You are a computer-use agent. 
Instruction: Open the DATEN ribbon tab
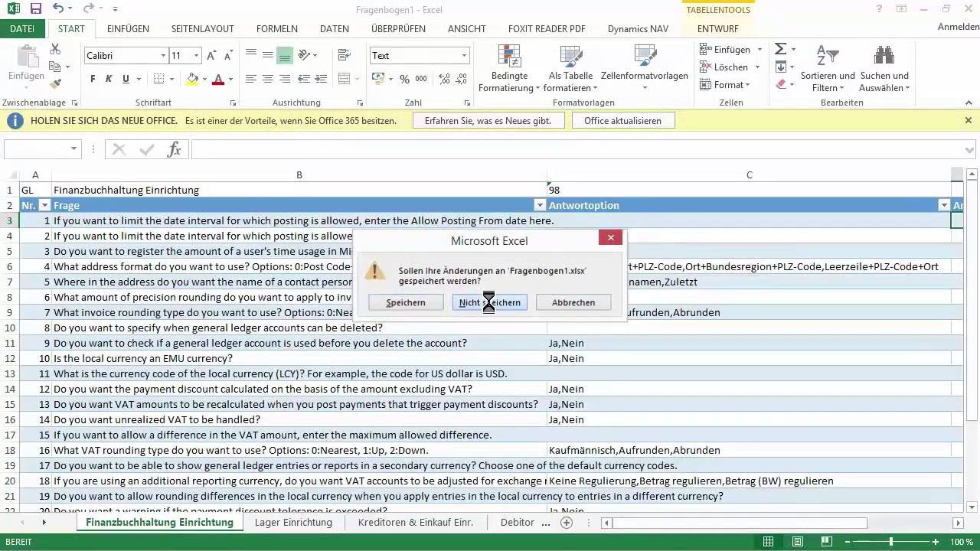tap(335, 28)
